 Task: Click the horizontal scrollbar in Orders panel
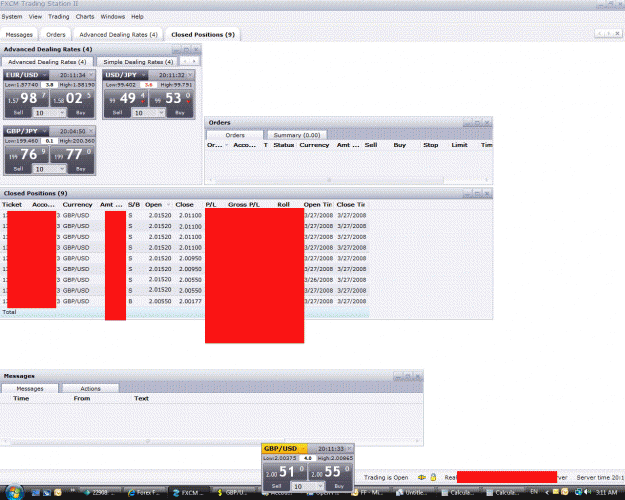(329, 180)
